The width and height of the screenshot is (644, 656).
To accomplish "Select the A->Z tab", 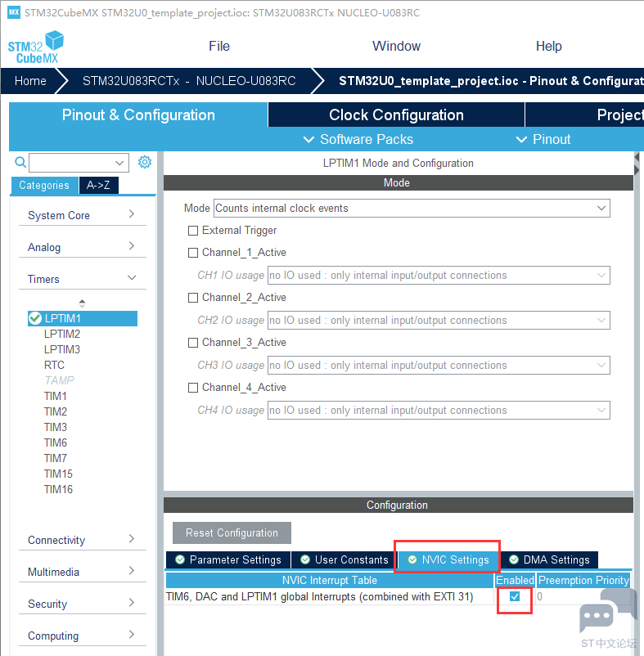I will [x=98, y=186].
